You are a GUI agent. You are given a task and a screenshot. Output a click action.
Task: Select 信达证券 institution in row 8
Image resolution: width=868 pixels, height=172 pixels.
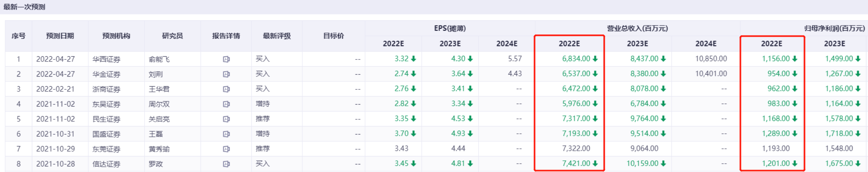(106, 164)
